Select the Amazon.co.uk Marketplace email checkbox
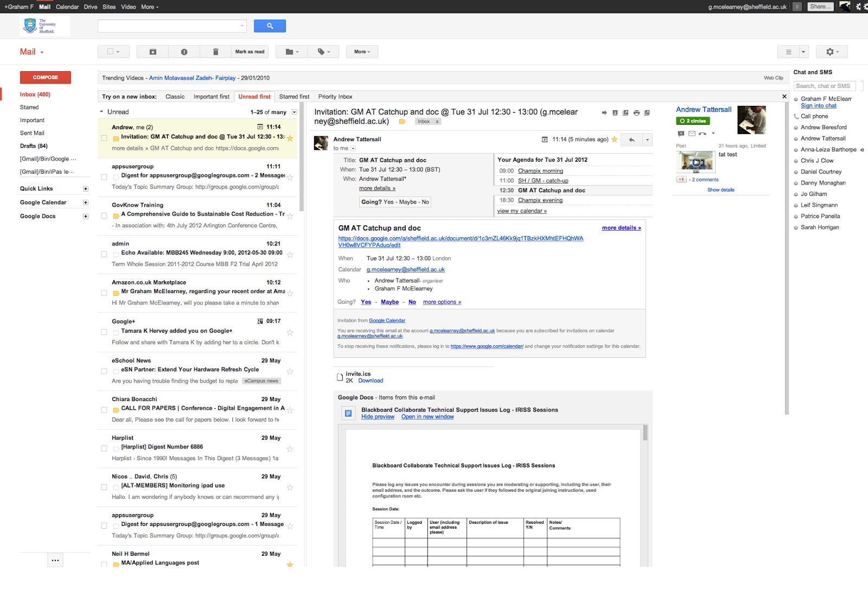 click(104, 293)
